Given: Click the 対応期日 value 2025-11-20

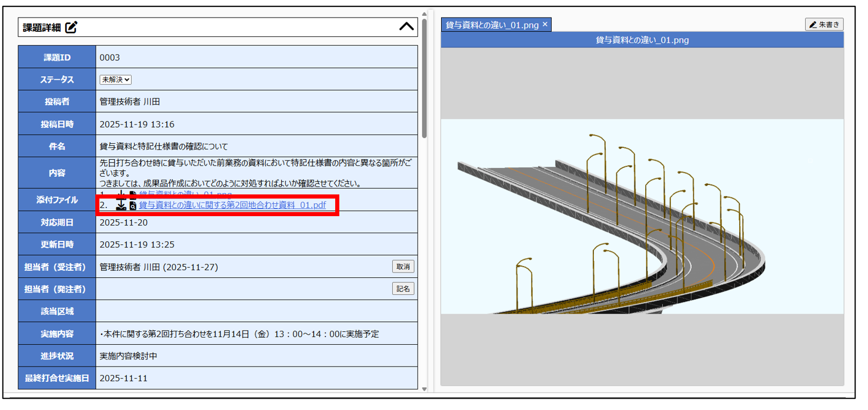Looking at the screenshot, I should 123,223.
